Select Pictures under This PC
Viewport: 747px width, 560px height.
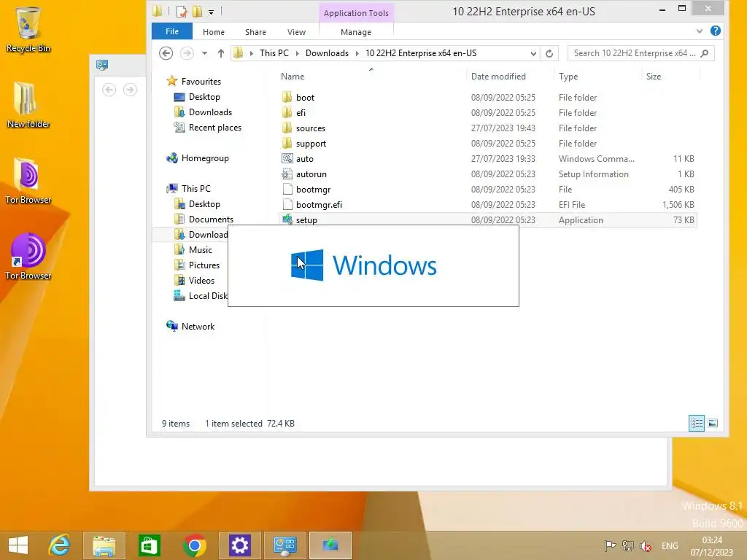pyautogui.click(x=204, y=265)
